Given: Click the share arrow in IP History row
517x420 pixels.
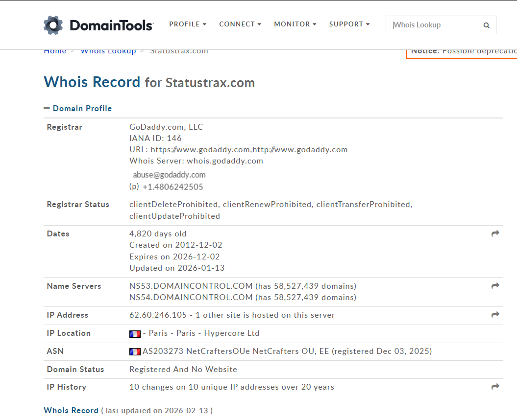Looking at the screenshot, I should coord(495,387).
